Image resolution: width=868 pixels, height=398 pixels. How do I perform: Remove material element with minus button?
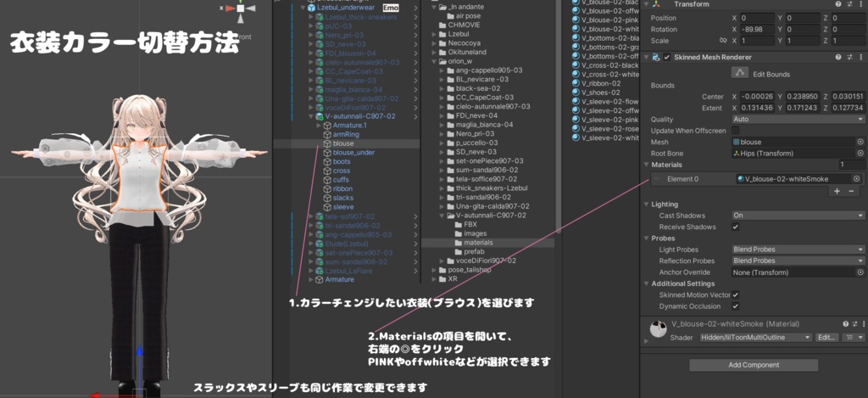coord(851,191)
